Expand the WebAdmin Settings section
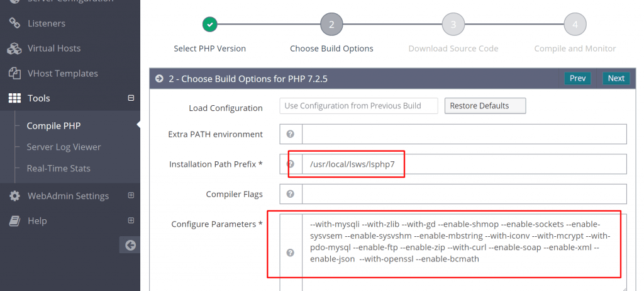This screenshot has height=291, width=644. click(131, 195)
